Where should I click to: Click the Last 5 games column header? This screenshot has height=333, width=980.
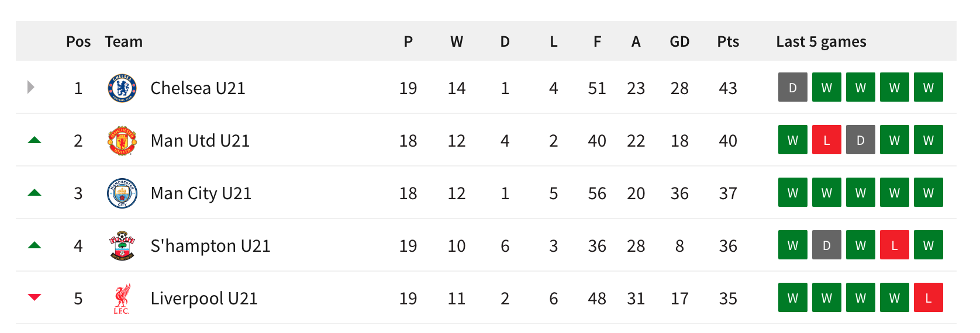tap(821, 41)
